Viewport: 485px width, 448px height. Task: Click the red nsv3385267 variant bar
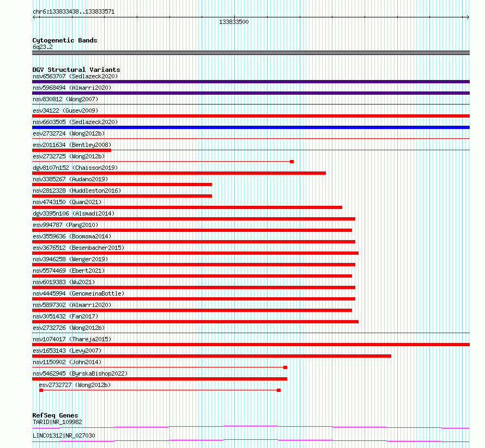(x=122, y=185)
